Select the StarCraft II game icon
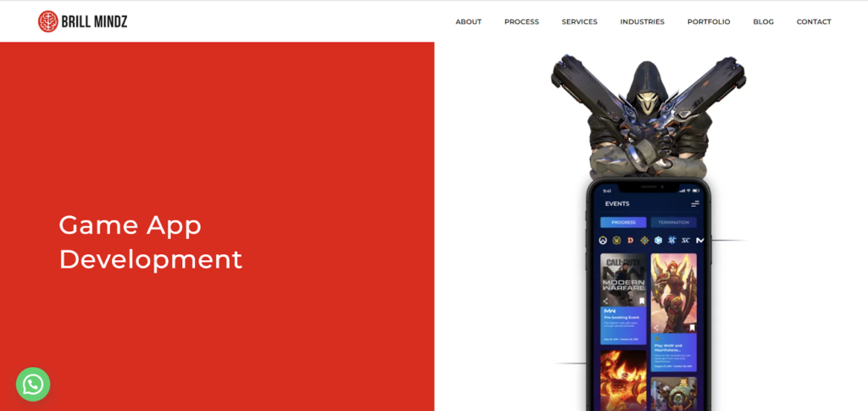Image resolution: width=868 pixels, height=411 pixels. [671, 241]
